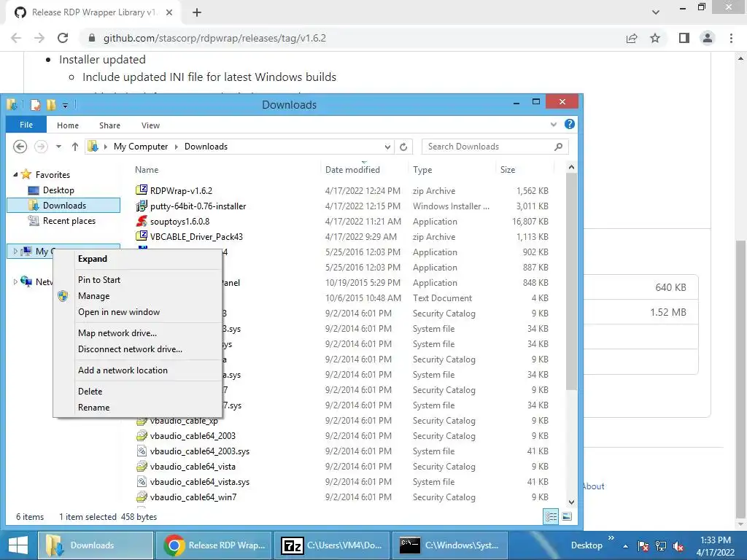Toggle the Chrome side panel icon

[x=684, y=38]
